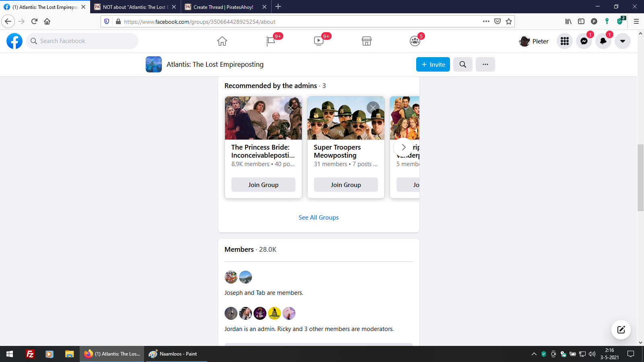This screenshot has height=362, width=644.
Task: Open File Explorer from taskbar
Action: click(x=69, y=354)
